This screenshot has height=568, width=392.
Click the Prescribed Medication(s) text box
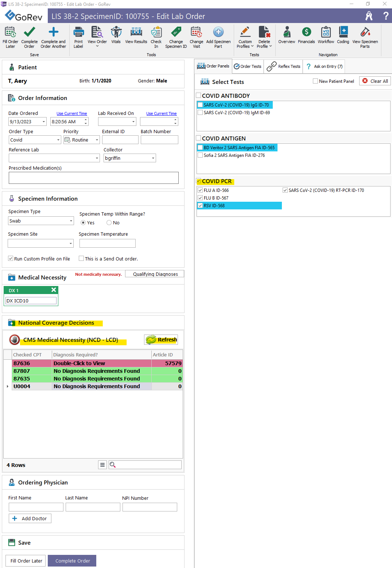[94, 178]
